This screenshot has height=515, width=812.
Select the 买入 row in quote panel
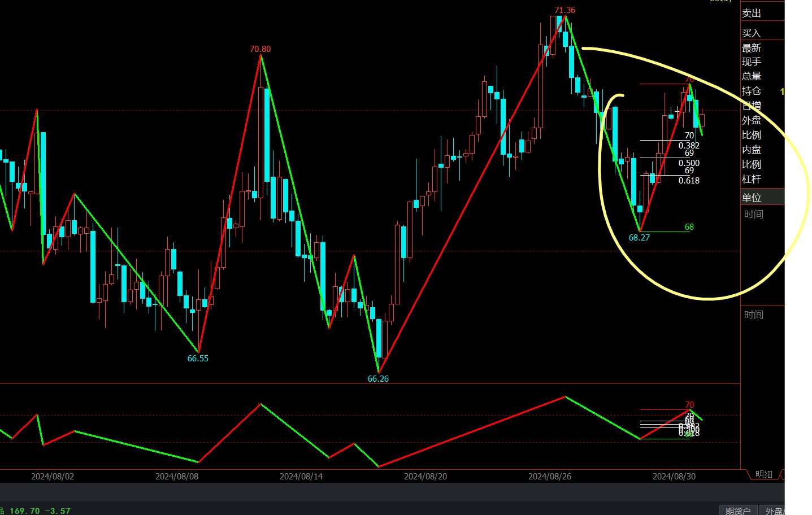(763, 33)
